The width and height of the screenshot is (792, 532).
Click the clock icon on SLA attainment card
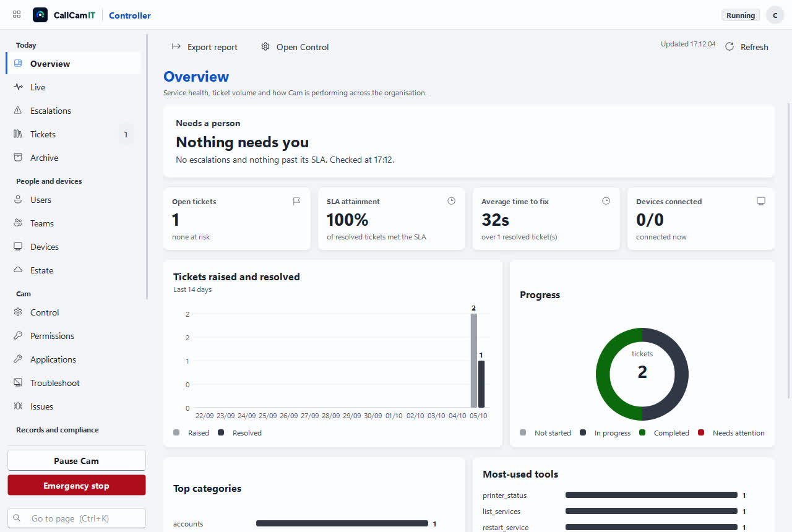[x=452, y=201]
